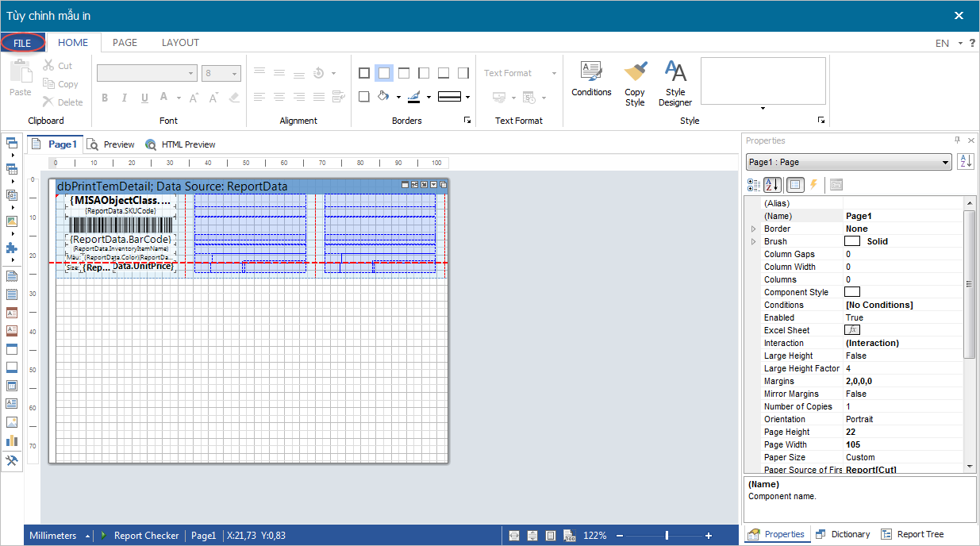This screenshot has height=546, width=980.
Task: Click the Excel Sheet fx expression button
Action: [852, 330]
